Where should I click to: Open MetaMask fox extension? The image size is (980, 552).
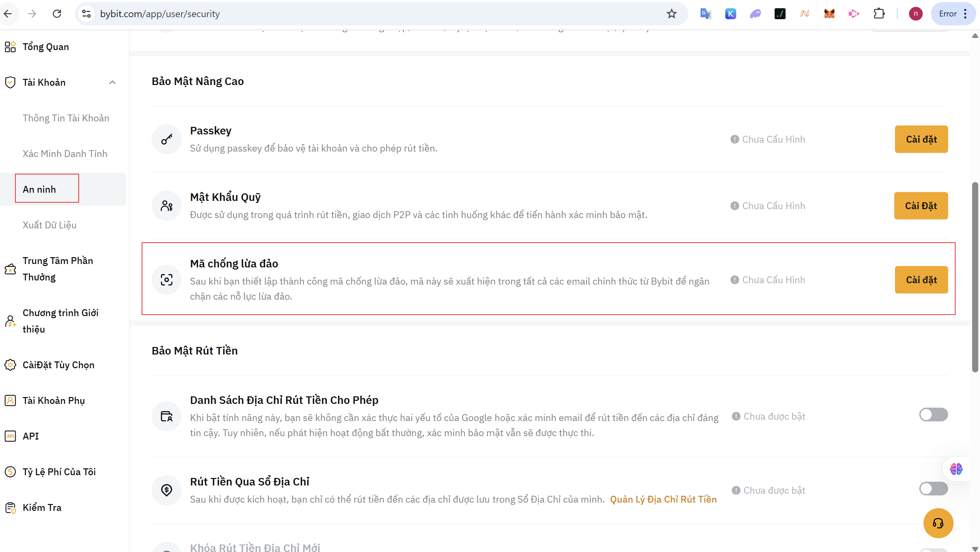[x=829, y=14]
